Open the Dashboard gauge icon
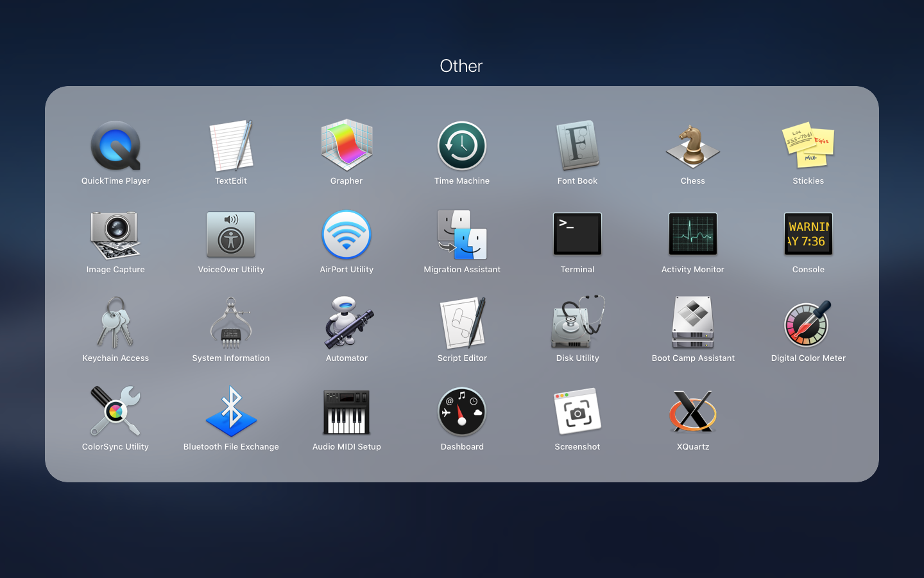The image size is (924, 578). 462,412
